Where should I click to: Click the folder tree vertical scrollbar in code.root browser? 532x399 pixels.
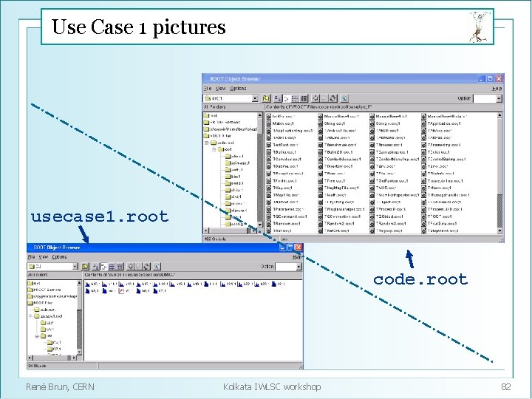(x=260, y=170)
